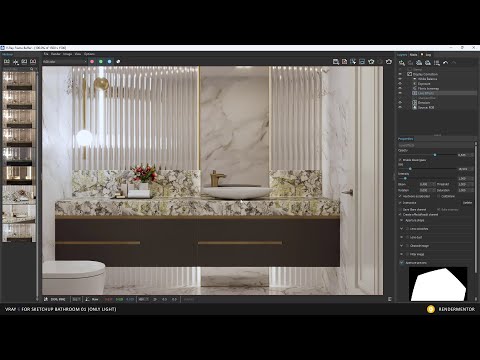Viewport: 480px width, 360px height.
Task: Click the red channel circle button
Action: tap(92, 62)
